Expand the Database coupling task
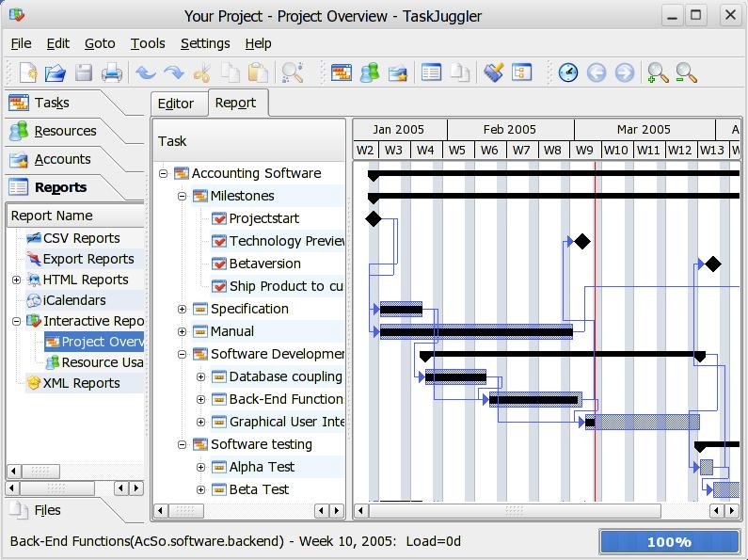The width and height of the screenshot is (748, 560). point(200,376)
